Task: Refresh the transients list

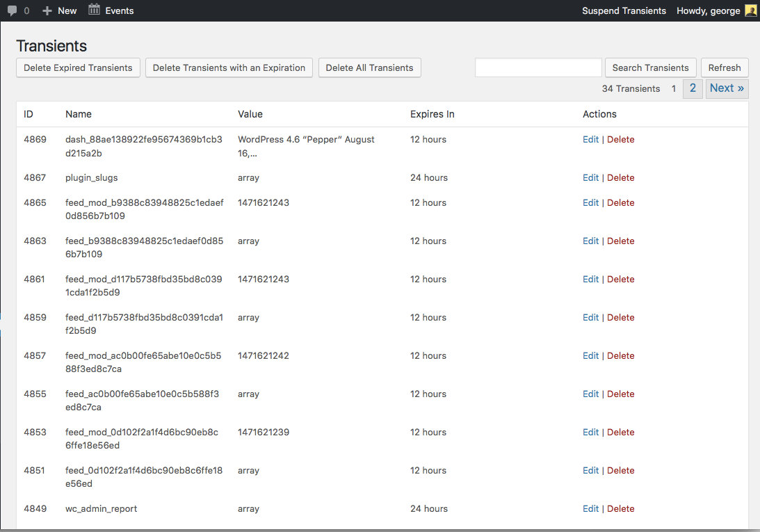Action: click(725, 67)
